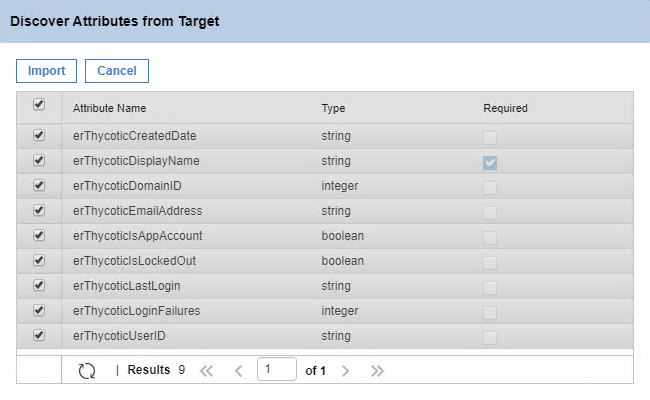Sort by Type column header
This screenshot has width=650, height=400.
pos(333,108)
